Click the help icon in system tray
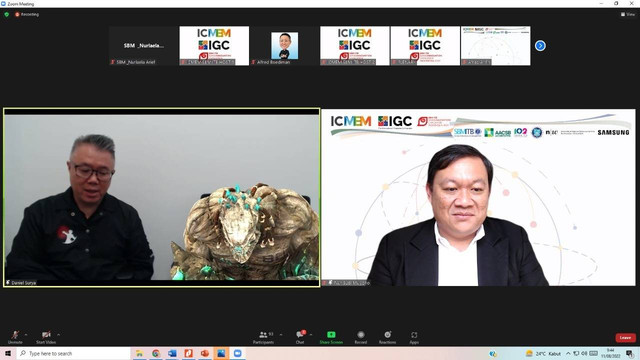This screenshot has height=360, width=640. point(493,353)
